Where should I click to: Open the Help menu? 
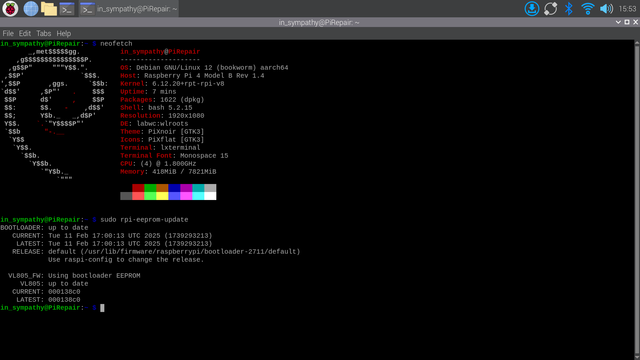pyautogui.click(x=64, y=33)
